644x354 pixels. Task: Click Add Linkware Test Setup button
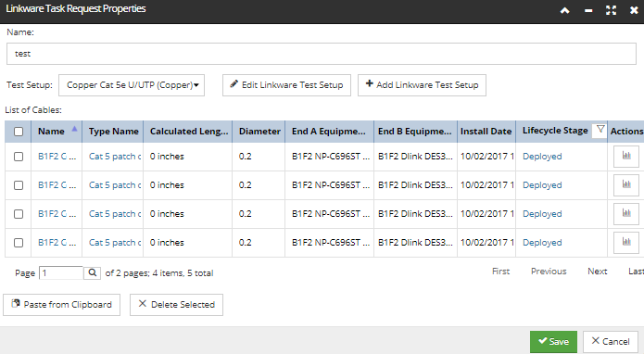(422, 85)
